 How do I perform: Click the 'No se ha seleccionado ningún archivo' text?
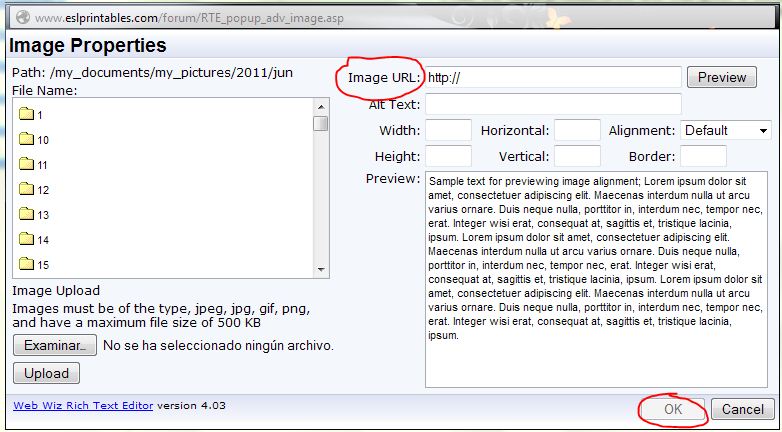pos(218,345)
